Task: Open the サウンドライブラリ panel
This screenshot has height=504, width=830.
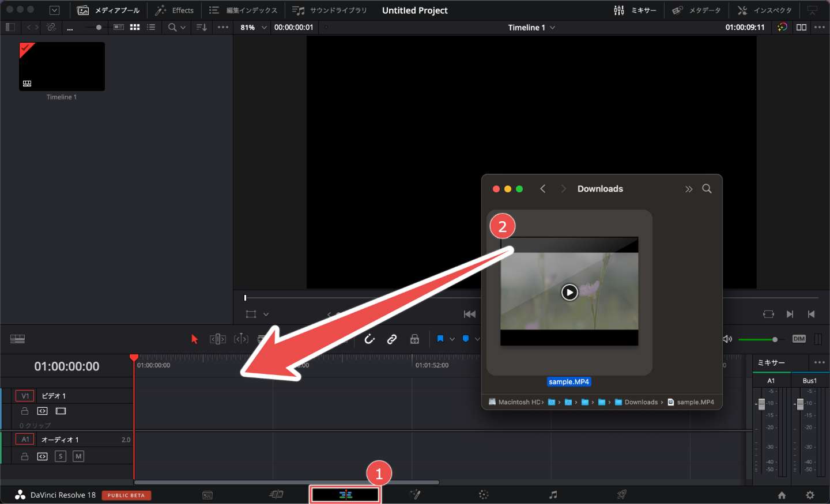Action: [x=329, y=10]
